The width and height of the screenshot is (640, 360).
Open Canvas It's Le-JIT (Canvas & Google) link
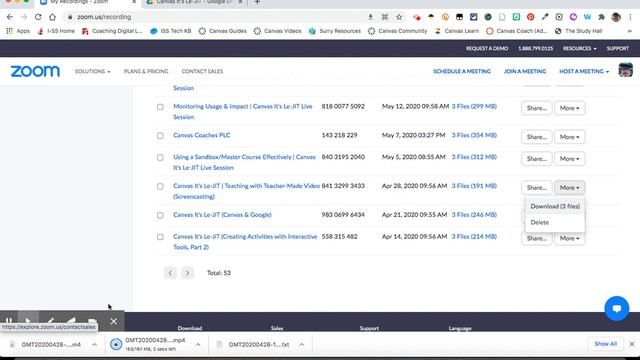click(222, 215)
